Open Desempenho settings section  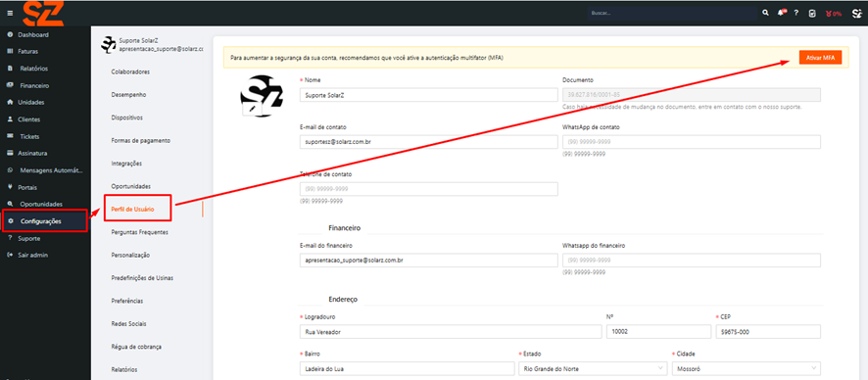tap(128, 95)
